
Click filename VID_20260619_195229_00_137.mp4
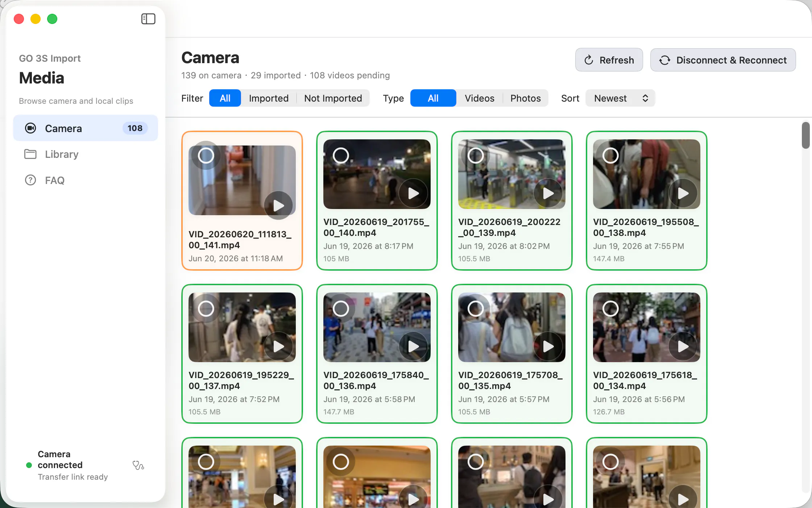pos(241,380)
